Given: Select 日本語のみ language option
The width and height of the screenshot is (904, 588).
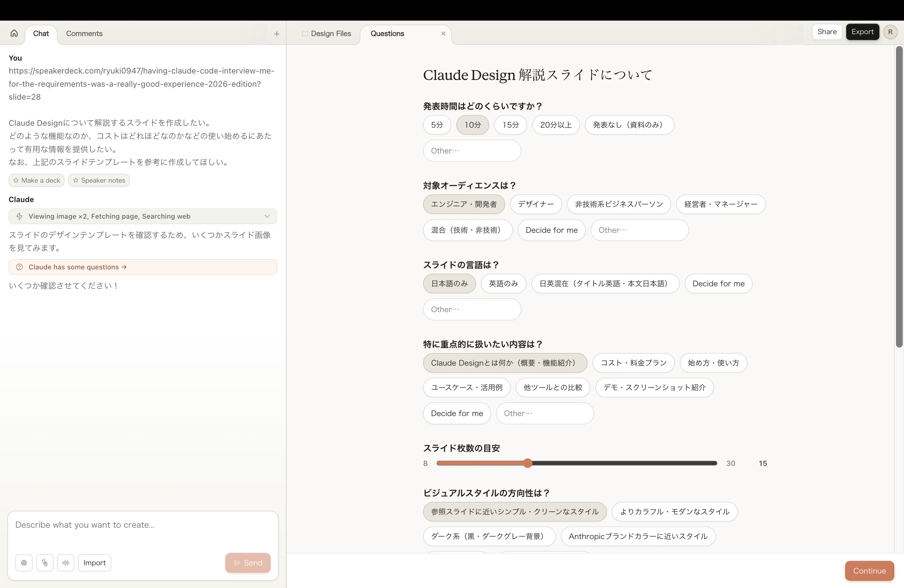Looking at the screenshot, I should click(x=449, y=283).
